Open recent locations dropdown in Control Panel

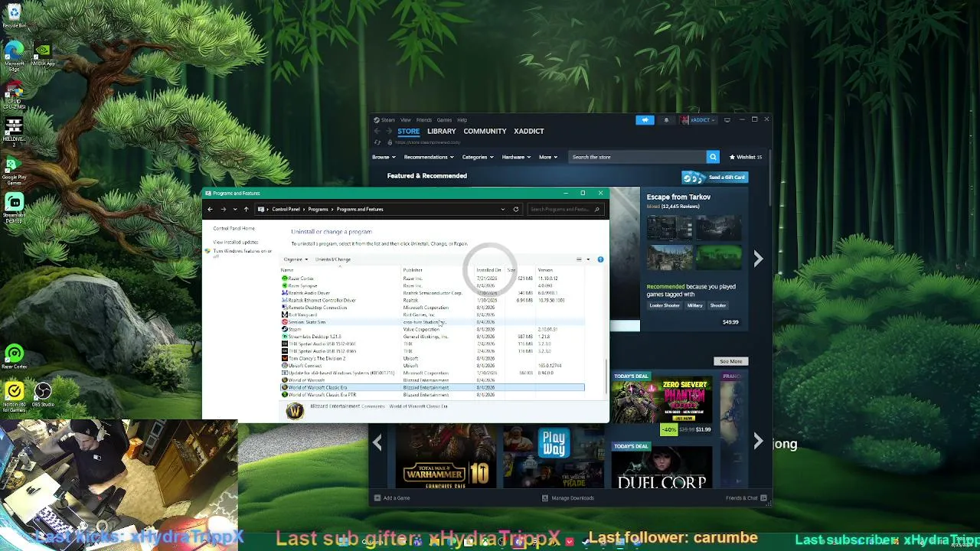(234, 209)
